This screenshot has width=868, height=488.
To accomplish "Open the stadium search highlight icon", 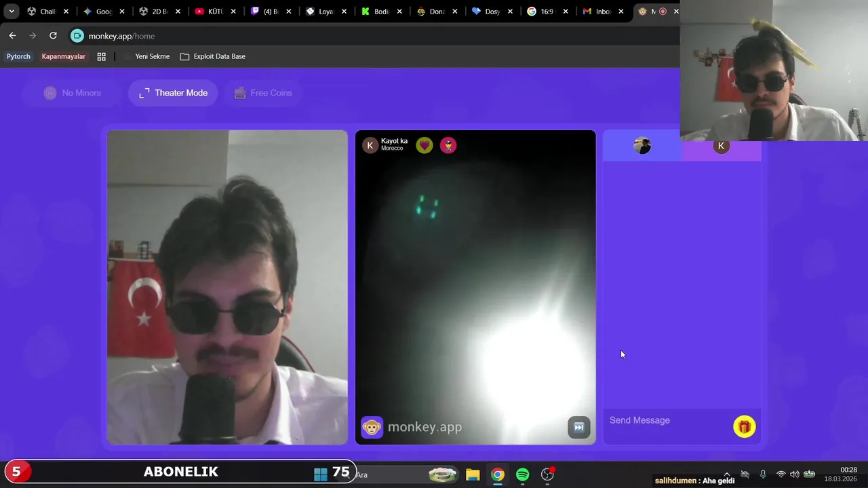I will point(442,474).
